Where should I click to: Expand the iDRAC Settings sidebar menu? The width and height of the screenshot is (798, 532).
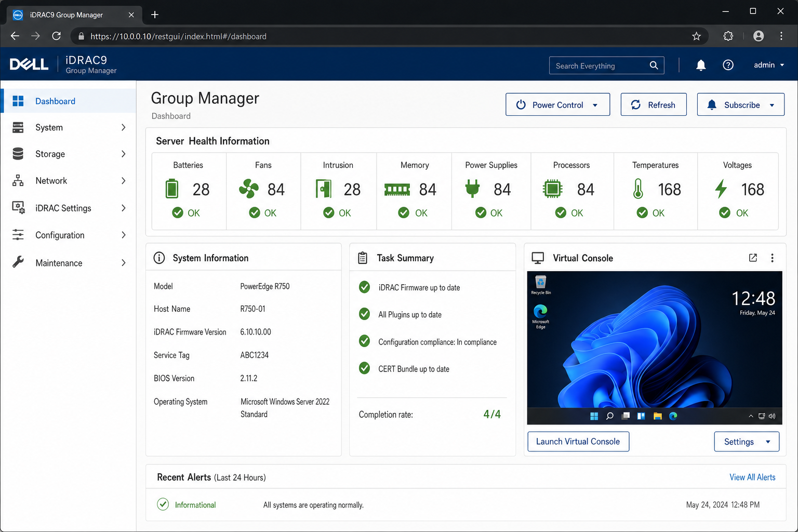tap(68, 208)
